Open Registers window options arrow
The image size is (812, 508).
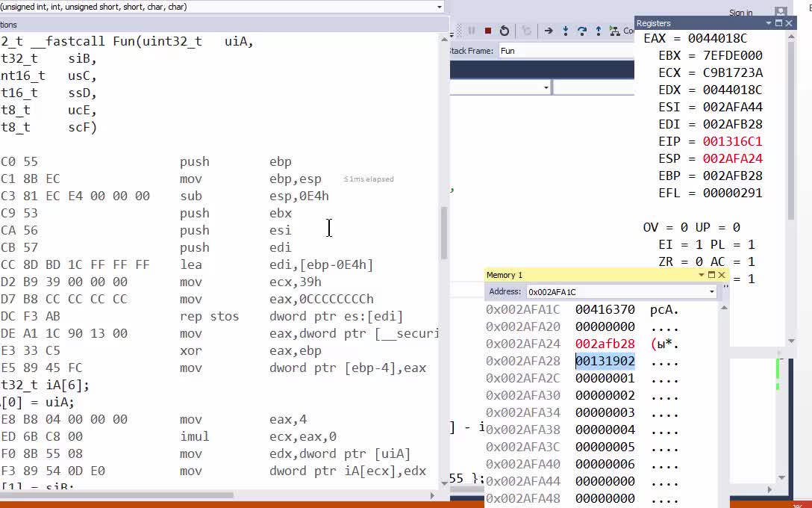[769, 23]
